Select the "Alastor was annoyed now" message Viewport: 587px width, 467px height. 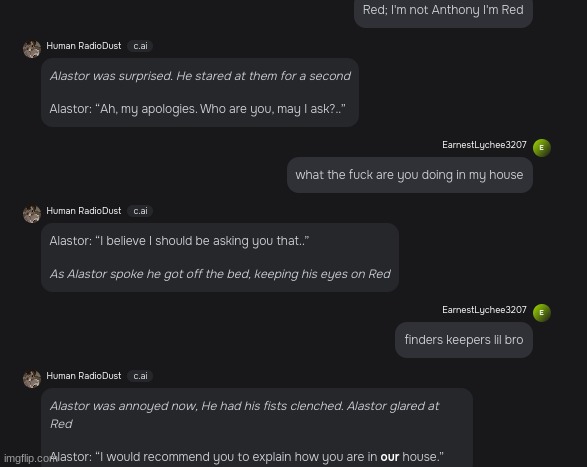(257, 428)
